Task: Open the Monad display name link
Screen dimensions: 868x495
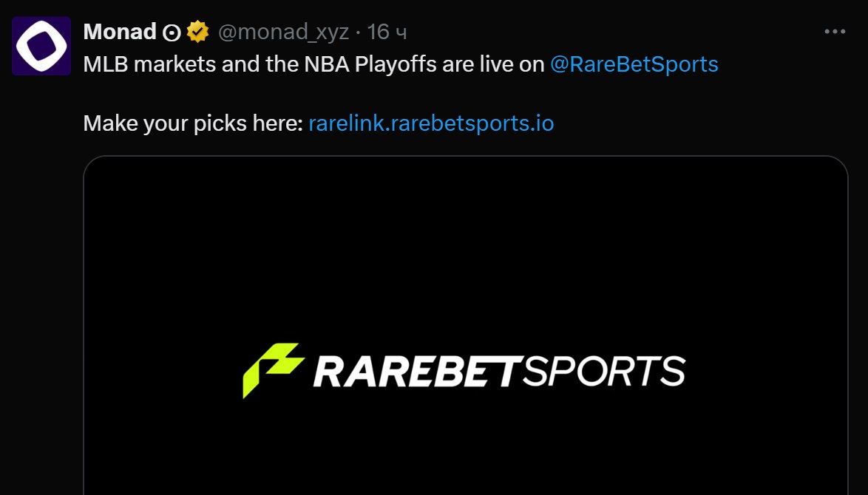Action: coord(120,32)
